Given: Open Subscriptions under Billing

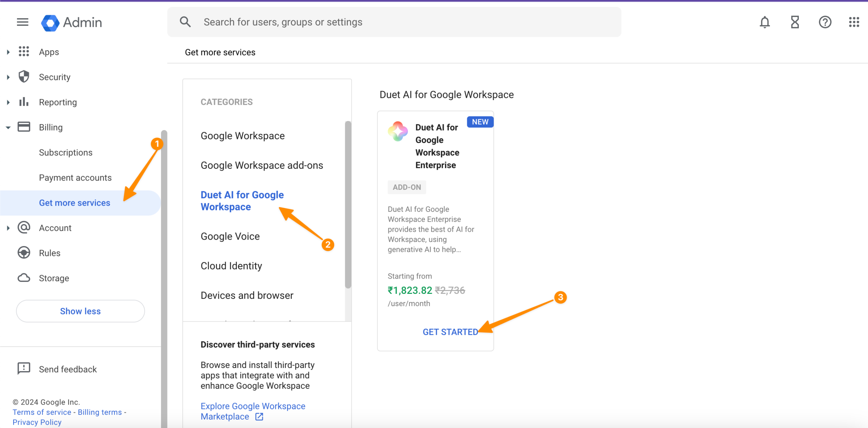Looking at the screenshot, I should [x=65, y=152].
